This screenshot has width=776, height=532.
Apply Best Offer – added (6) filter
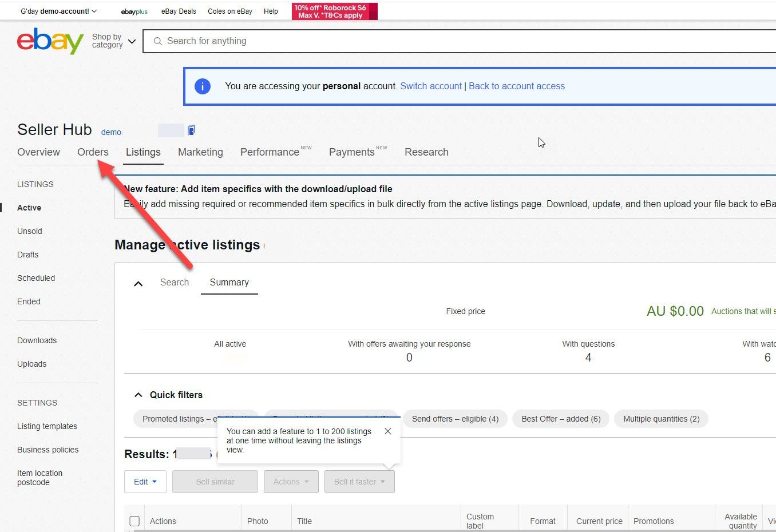561,419
